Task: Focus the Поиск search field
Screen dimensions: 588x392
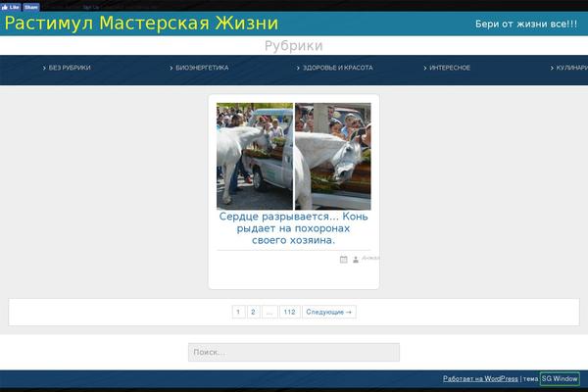Action: pyautogui.click(x=294, y=352)
